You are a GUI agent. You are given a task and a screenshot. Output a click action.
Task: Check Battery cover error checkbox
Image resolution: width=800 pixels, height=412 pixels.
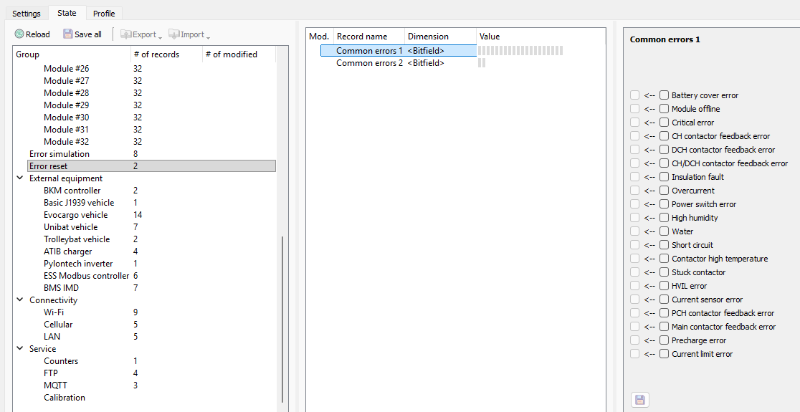[x=664, y=95]
